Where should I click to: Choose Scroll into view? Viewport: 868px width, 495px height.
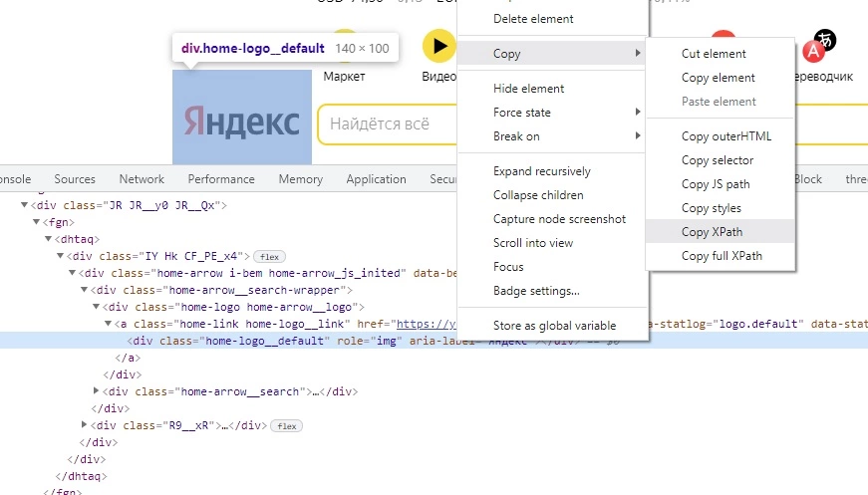(x=552, y=242)
